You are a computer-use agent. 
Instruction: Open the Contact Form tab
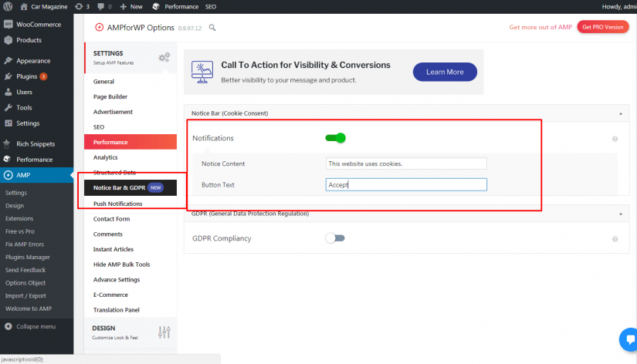tap(111, 219)
